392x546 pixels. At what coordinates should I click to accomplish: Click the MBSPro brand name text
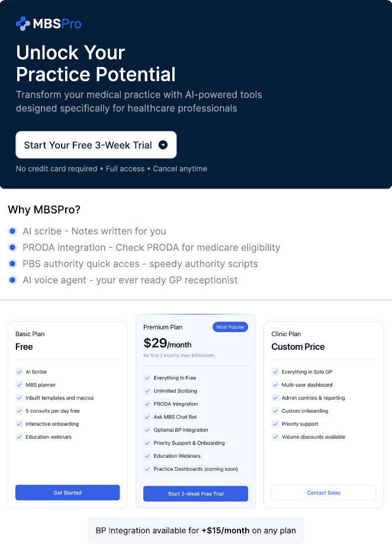57,24
